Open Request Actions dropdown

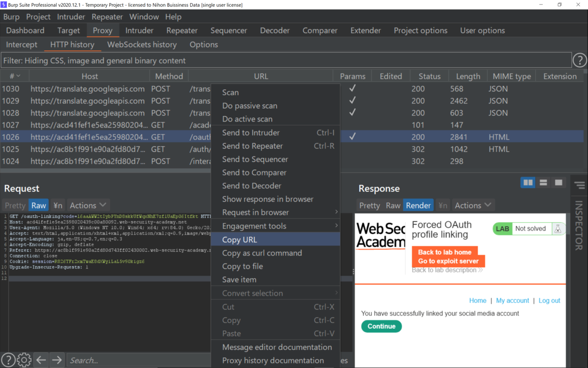pos(88,205)
